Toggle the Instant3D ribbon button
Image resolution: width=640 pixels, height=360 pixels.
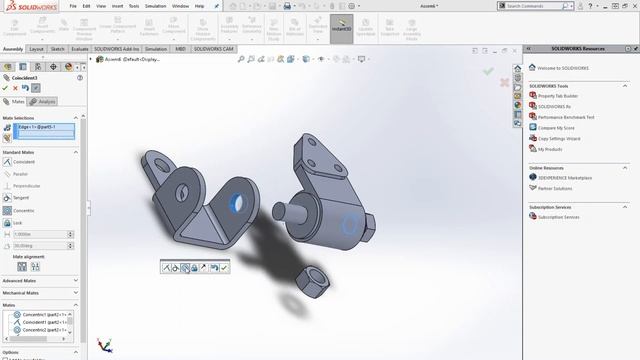click(341, 29)
